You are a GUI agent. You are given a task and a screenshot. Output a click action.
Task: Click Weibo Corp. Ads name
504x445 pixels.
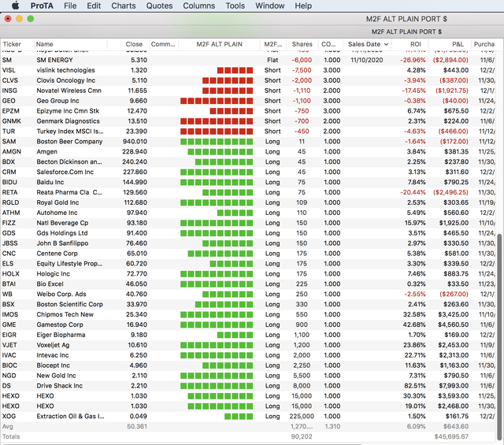61,295
